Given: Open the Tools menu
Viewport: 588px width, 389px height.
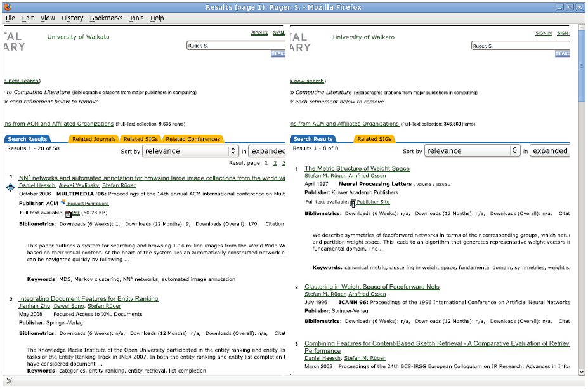Looking at the screenshot, I should 136,18.
